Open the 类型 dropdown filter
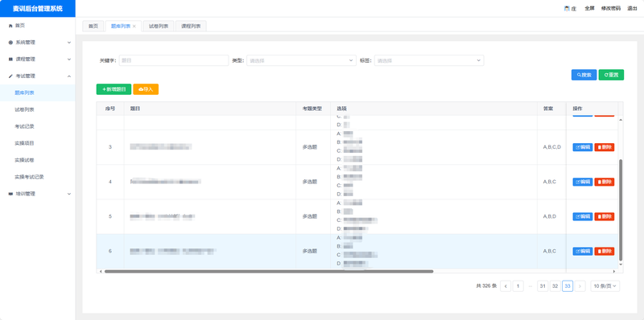This screenshot has height=320, width=644. tap(301, 60)
